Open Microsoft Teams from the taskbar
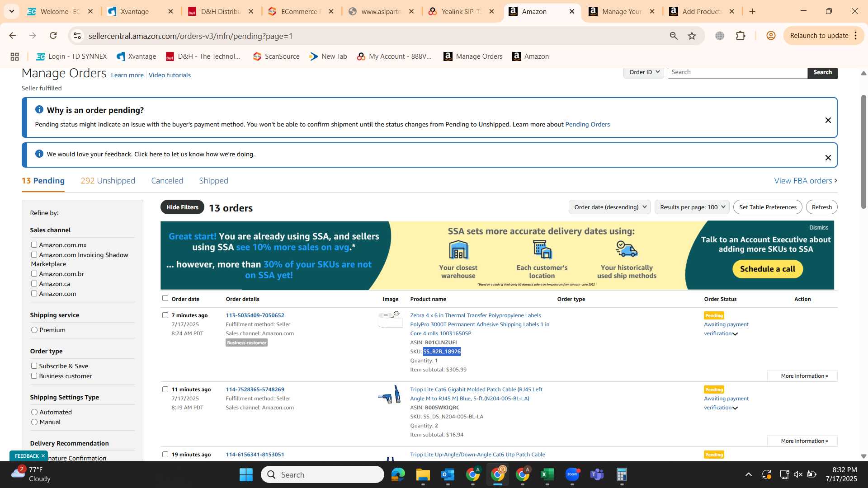This screenshot has height=488, width=868. click(x=597, y=474)
